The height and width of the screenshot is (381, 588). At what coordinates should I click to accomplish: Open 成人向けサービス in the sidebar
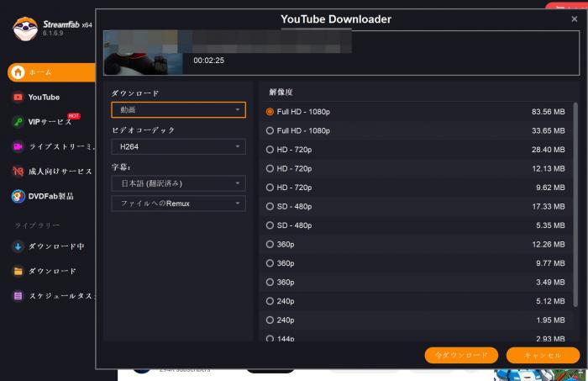click(x=60, y=172)
